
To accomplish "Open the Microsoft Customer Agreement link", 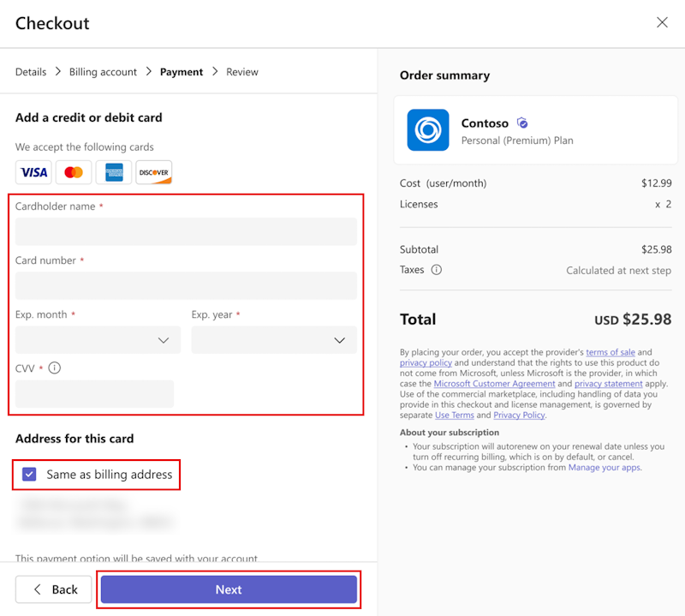I will [482, 384].
